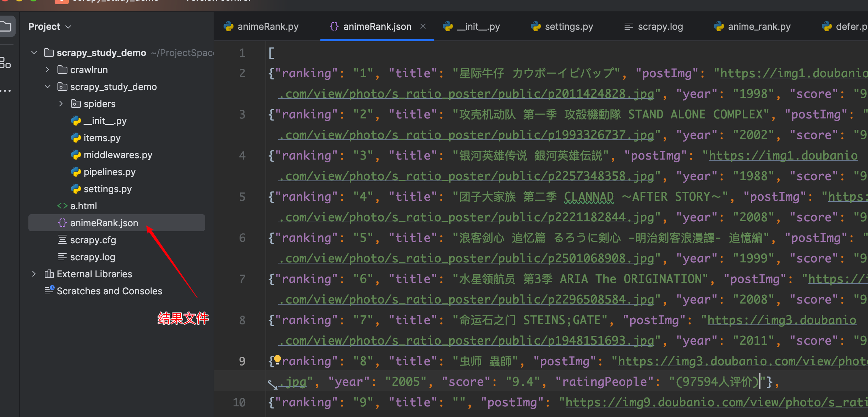Click the yellow intention lightbulb icon
Screen dimensions: 868x417
coord(278,360)
